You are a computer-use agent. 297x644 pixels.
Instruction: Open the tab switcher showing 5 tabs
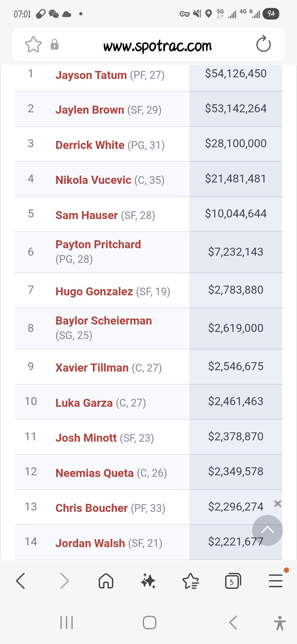[233, 581]
